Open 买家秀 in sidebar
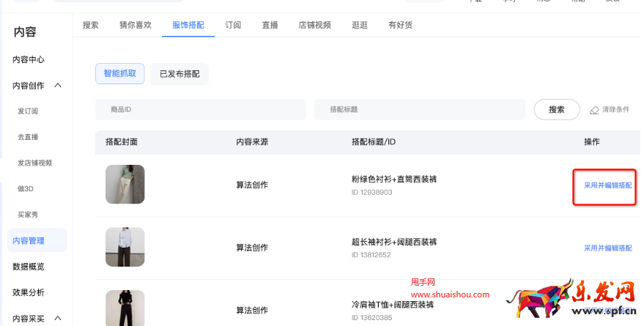This screenshot has height=326, width=644. click(28, 215)
